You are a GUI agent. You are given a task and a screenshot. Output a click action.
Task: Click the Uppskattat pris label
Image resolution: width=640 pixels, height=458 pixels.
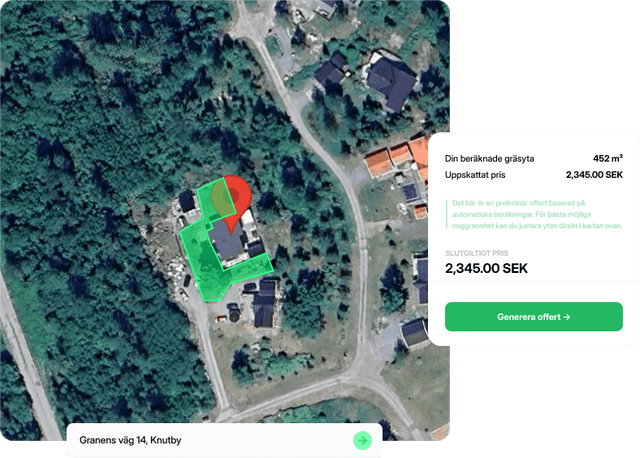(475, 175)
